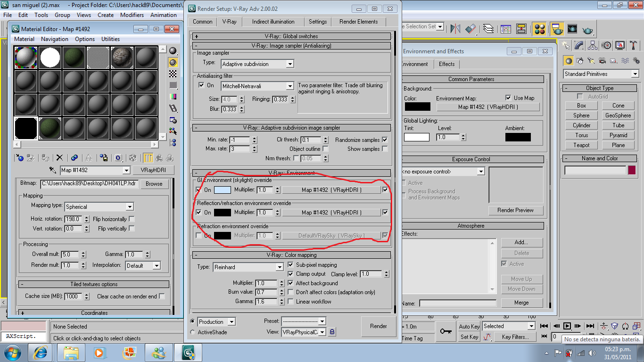The width and height of the screenshot is (644, 362).
Task: Enable Object outline checkbox
Action: (325, 149)
